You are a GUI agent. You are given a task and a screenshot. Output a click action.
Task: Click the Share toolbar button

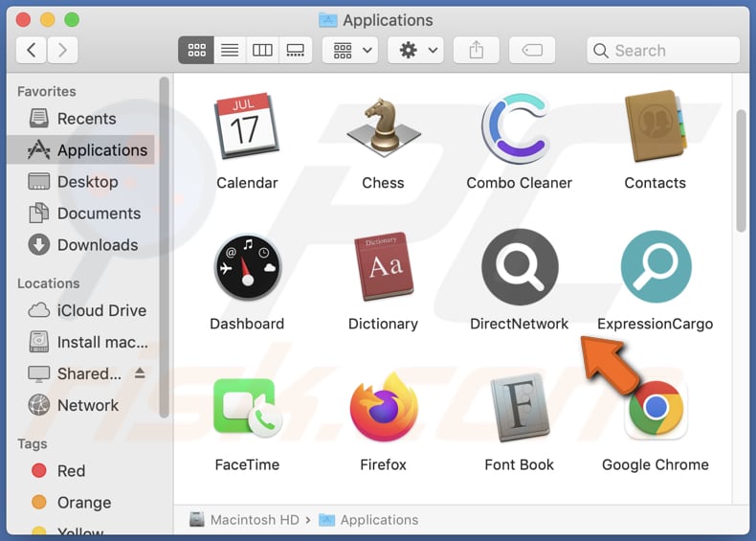pos(477,50)
